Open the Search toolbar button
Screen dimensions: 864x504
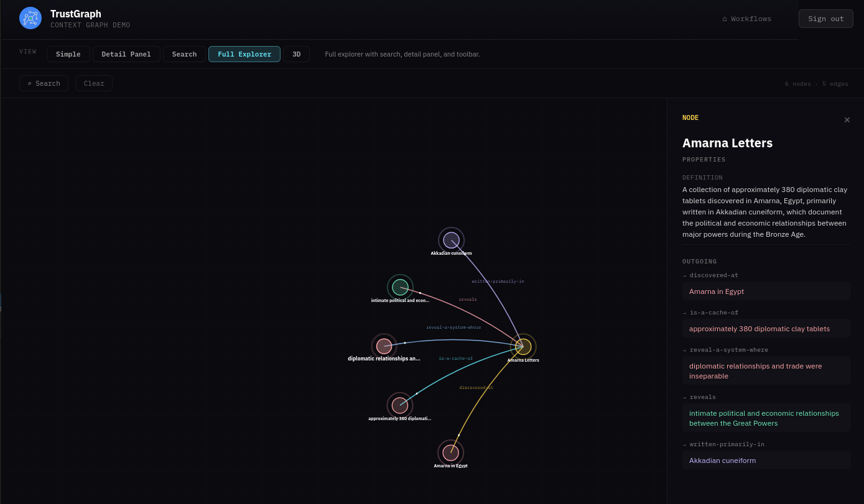[x=44, y=83]
